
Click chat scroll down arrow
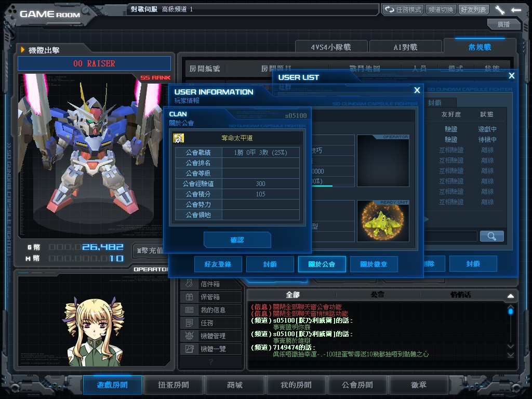511,346
